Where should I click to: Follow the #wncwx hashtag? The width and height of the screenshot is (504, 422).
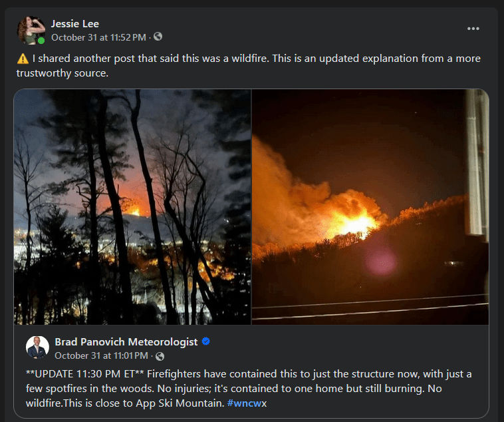coord(247,403)
